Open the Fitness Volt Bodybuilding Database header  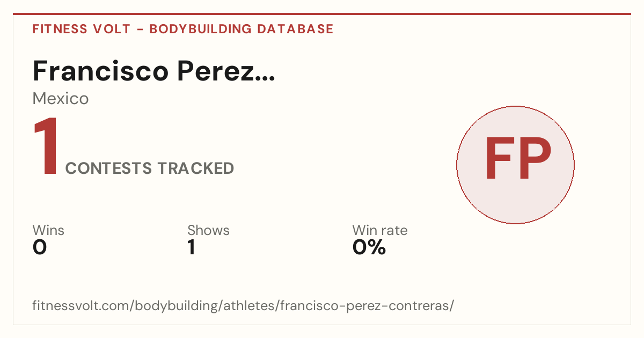(x=183, y=29)
